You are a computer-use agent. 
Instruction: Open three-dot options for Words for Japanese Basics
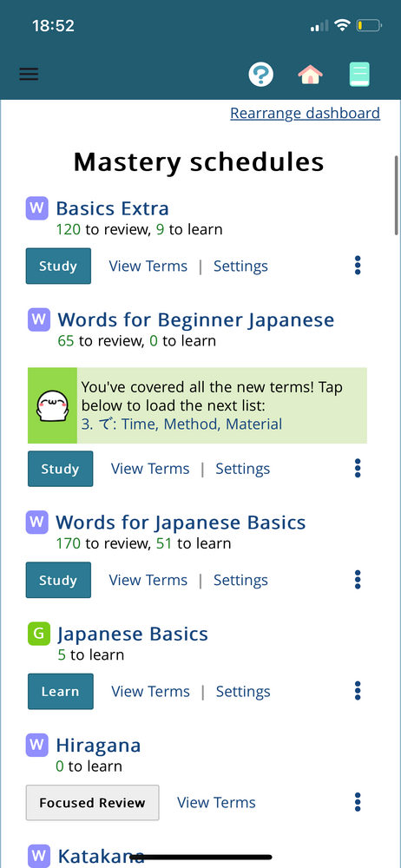click(358, 580)
